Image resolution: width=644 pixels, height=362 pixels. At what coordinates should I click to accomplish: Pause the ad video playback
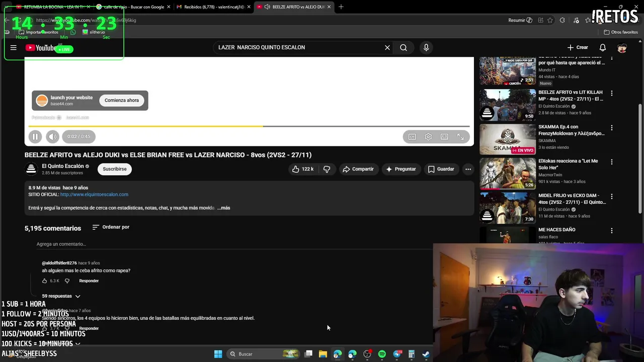pos(35,136)
